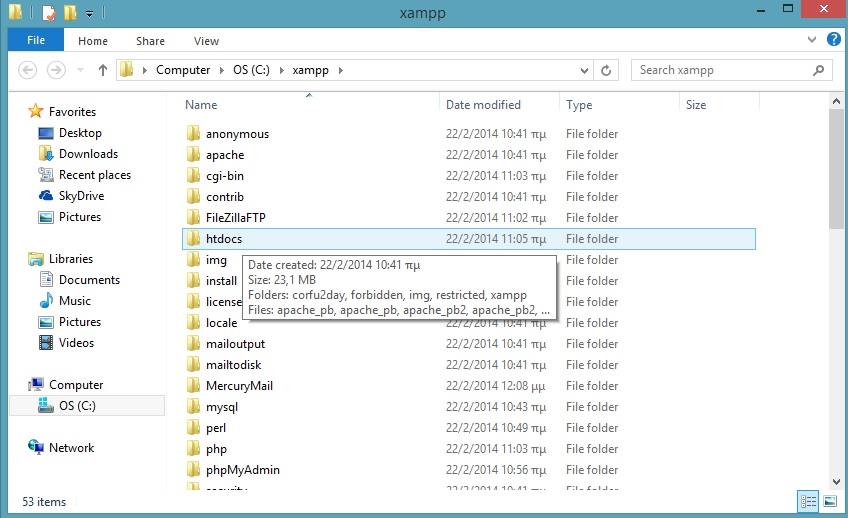Viewport: 848px width, 518px height.
Task: Click the Downloads folder icon
Action: click(x=46, y=154)
